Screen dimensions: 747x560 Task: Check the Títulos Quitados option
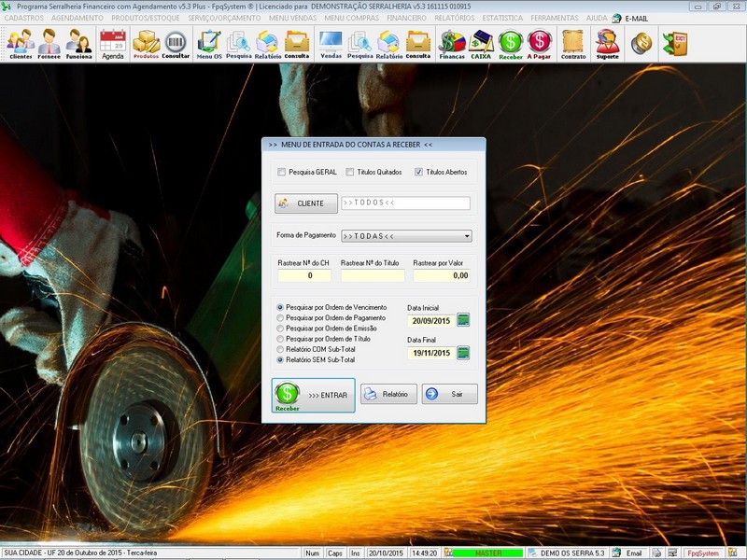[350, 172]
